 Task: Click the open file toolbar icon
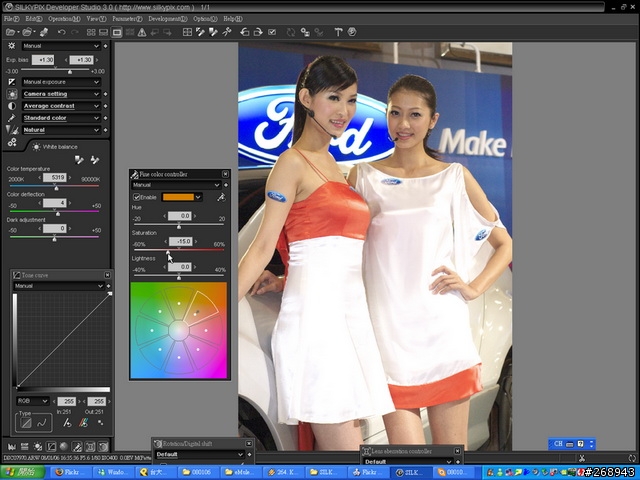[11, 32]
